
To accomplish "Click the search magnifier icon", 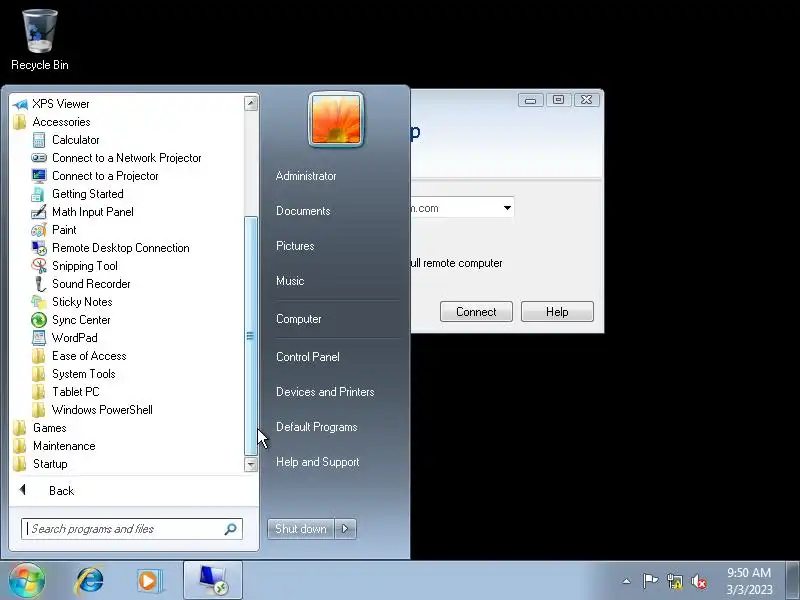I will point(231,529).
